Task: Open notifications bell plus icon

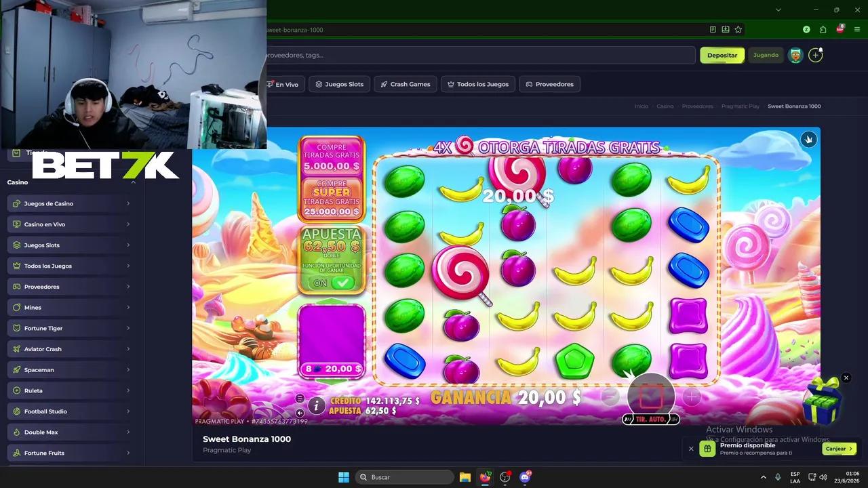Action: pos(816,55)
